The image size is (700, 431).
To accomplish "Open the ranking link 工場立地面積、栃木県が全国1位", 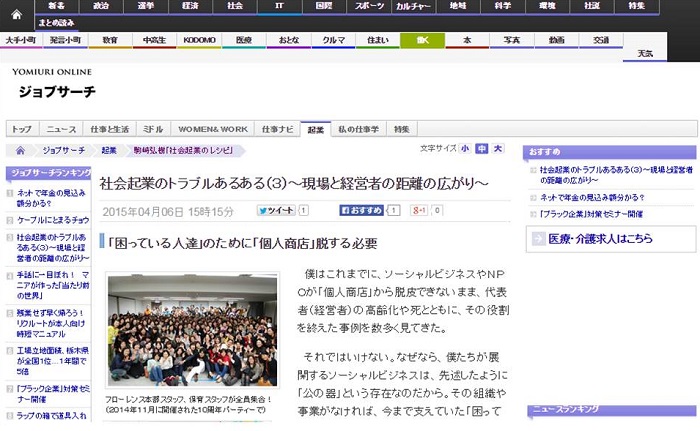I will (x=52, y=361).
